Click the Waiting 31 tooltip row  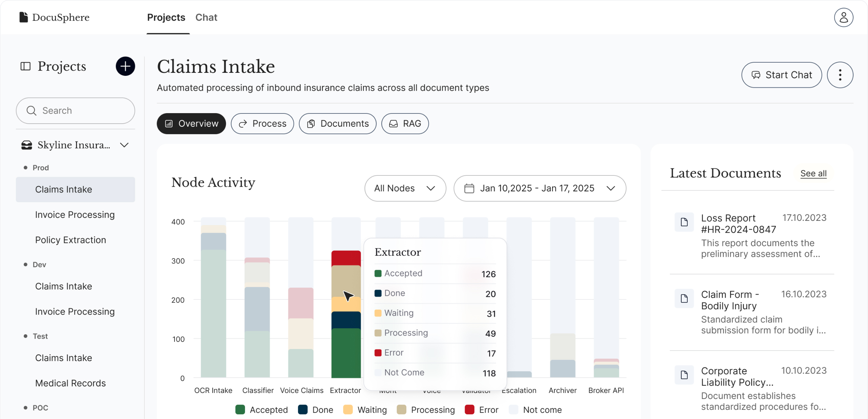coord(435,313)
